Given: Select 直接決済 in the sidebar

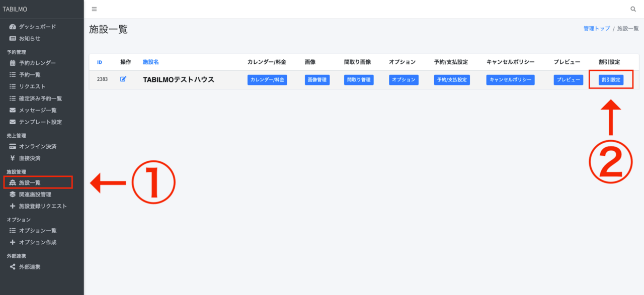Looking at the screenshot, I should 30,158.
